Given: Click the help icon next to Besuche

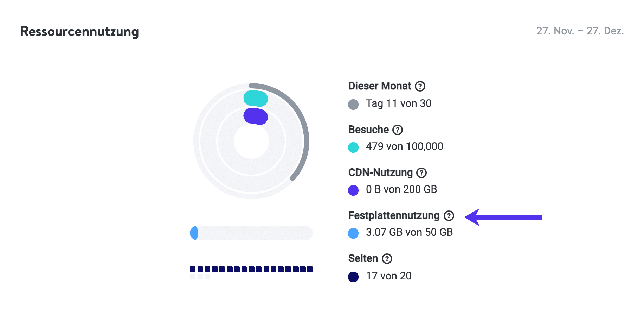Looking at the screenshot, I should tap(398, 130).
